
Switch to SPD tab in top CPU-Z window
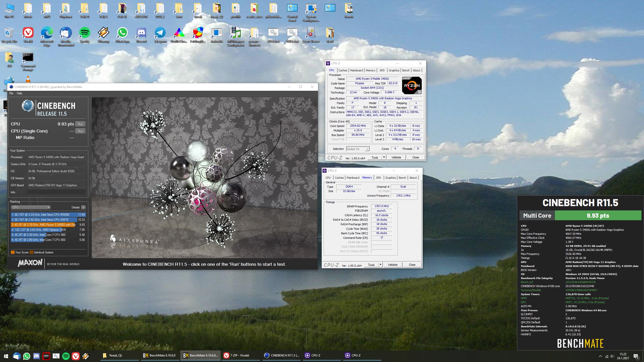point(382,70)
